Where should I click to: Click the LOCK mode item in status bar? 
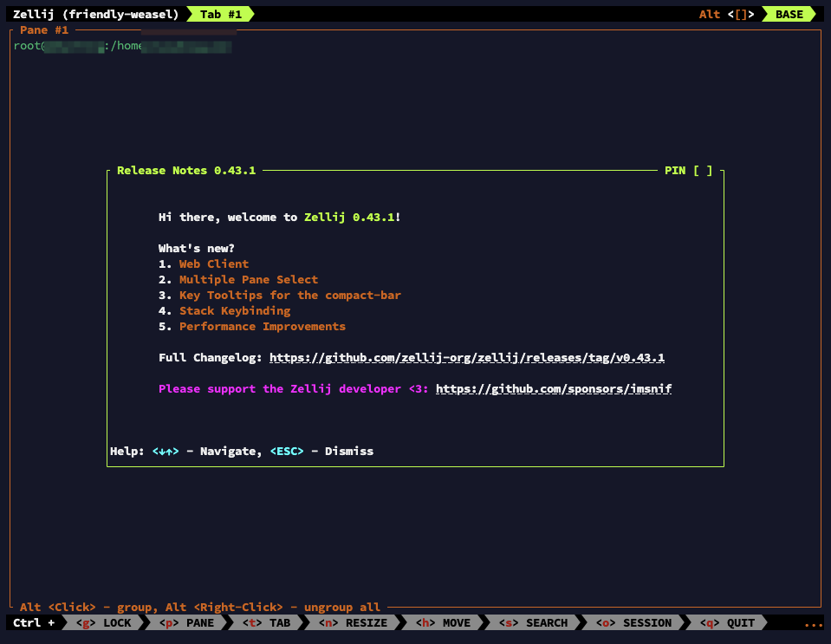(103, 622)
